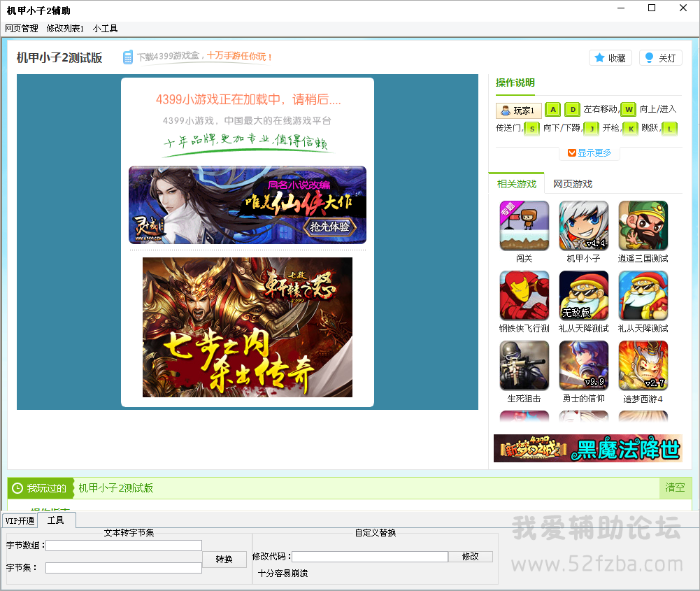Click the S key icon

click(531, 129)
